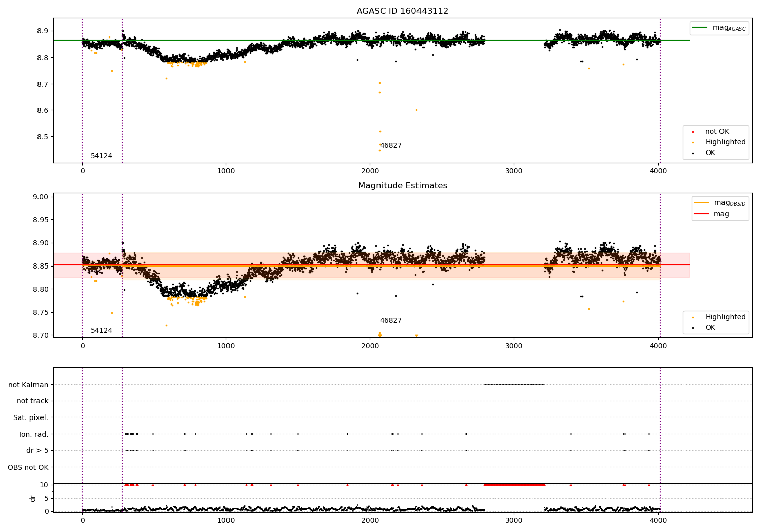Click the black not Kalman data segment

point(514,384)
